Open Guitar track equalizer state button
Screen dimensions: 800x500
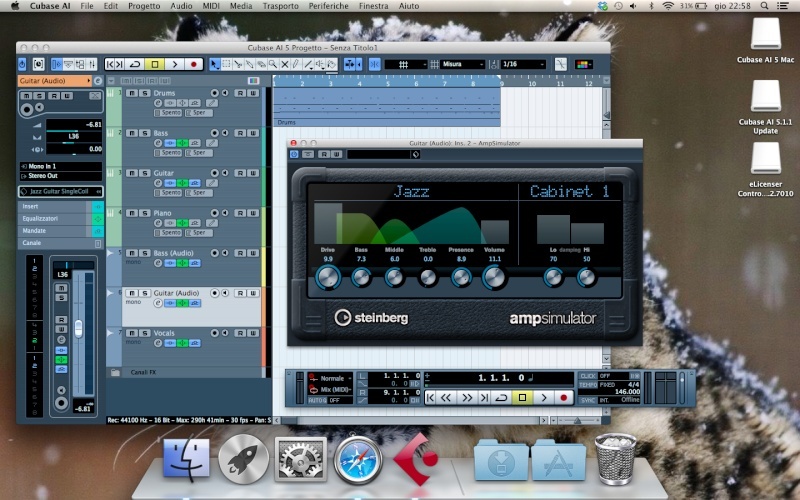pyautogui.click(x=182, y=183)
